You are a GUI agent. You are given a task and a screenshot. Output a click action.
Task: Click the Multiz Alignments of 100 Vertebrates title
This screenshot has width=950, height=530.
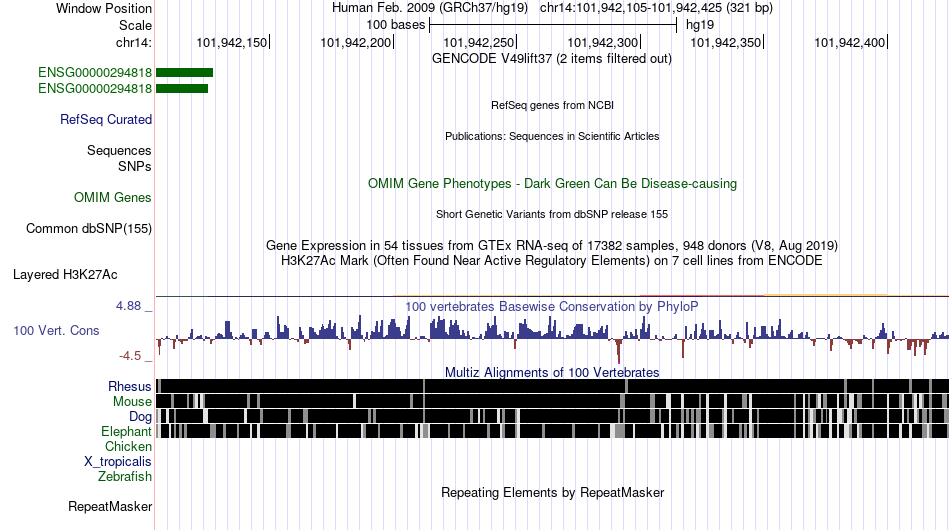[x=552, y=372]
